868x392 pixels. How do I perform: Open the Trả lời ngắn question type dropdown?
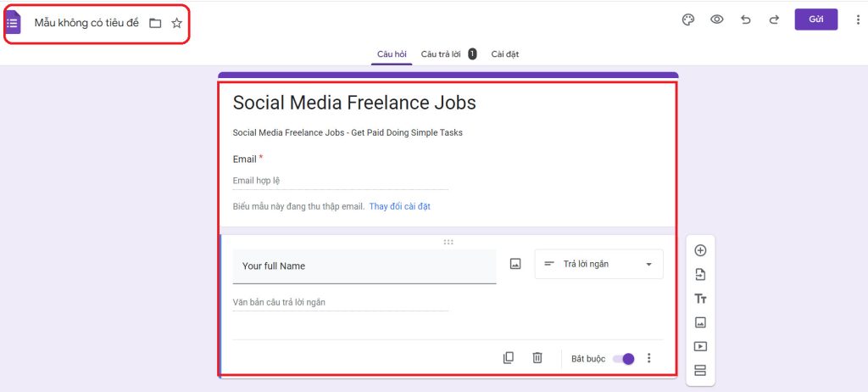[598, 264]
